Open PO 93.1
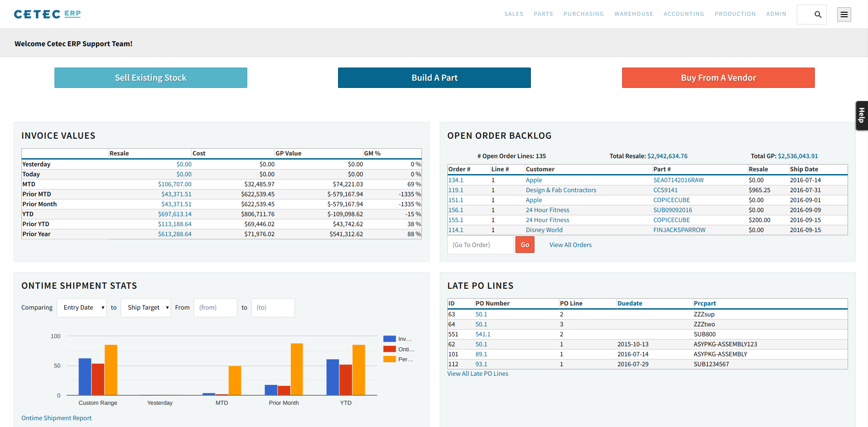Image resolution: width=868 pixels, height=427 pixels. pos(481,364)
